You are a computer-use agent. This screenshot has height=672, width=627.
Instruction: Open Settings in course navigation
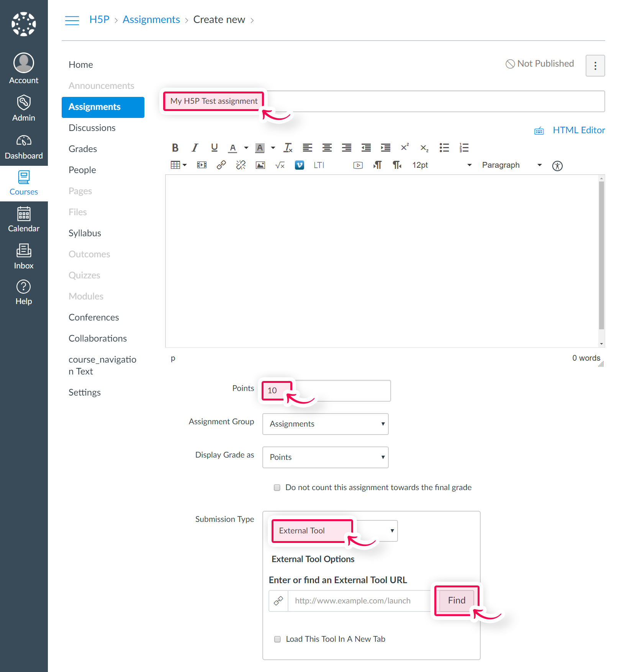[x=85, y=392]
